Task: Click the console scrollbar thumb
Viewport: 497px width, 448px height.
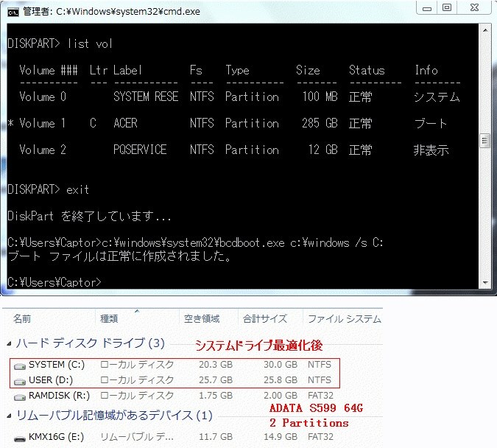Action: click(x=485, y=140)
